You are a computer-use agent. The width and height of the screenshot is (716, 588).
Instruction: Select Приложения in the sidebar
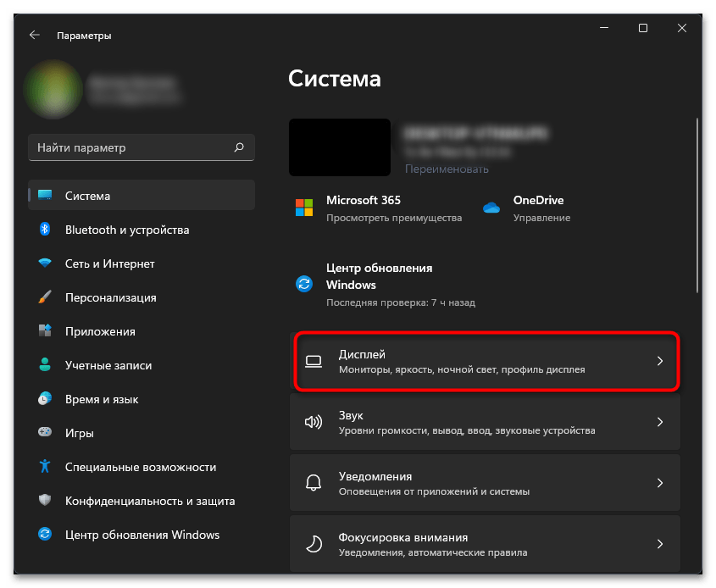(100, 331)
